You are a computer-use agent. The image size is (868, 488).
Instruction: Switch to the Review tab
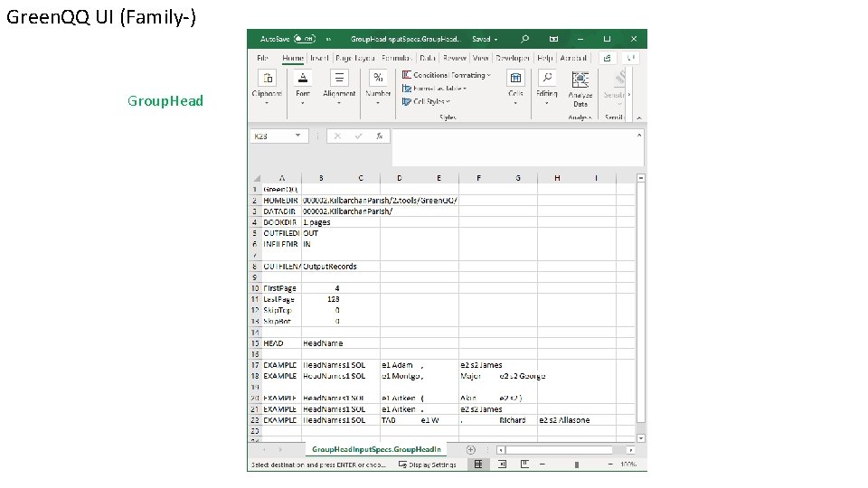click(x=455, y=58)
